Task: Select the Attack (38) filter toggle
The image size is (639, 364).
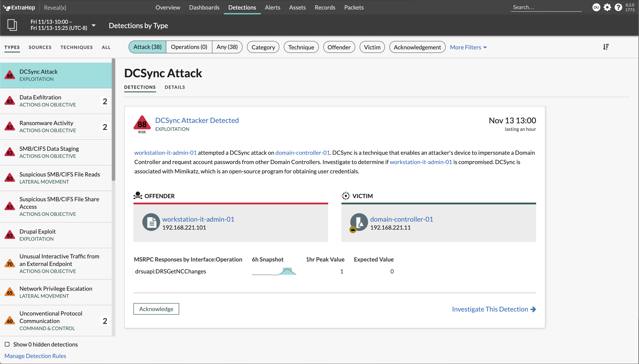Action: (147, 47)
